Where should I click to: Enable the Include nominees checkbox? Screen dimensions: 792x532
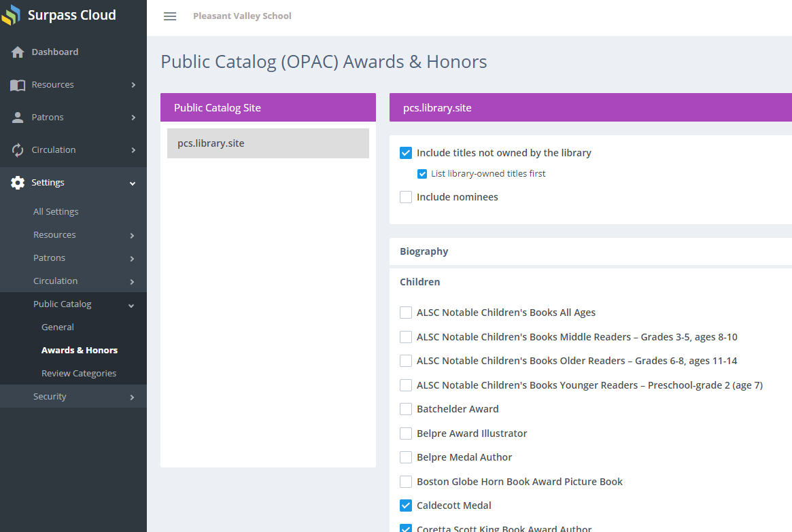tap(406, 197)
